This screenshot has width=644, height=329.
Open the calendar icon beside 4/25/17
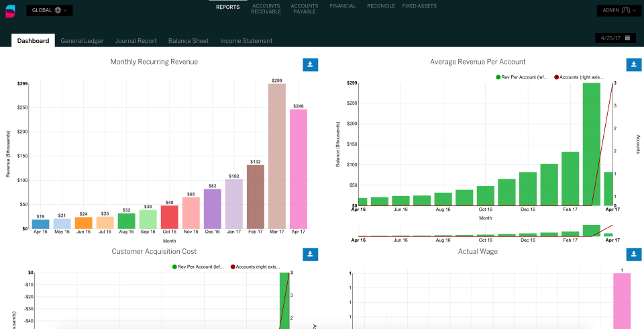coord(628,38)
